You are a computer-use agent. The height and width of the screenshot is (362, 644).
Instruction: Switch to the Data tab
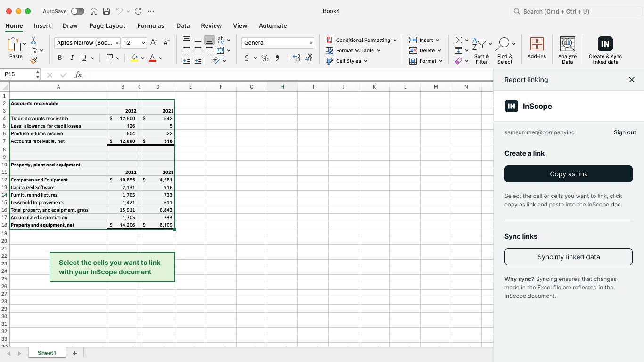tap(183, 26)
